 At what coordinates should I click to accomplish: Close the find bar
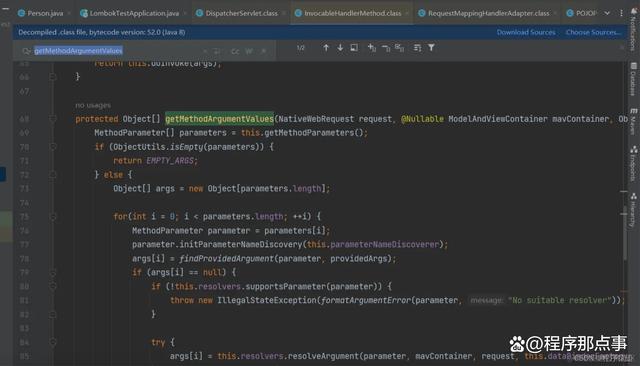622,48
